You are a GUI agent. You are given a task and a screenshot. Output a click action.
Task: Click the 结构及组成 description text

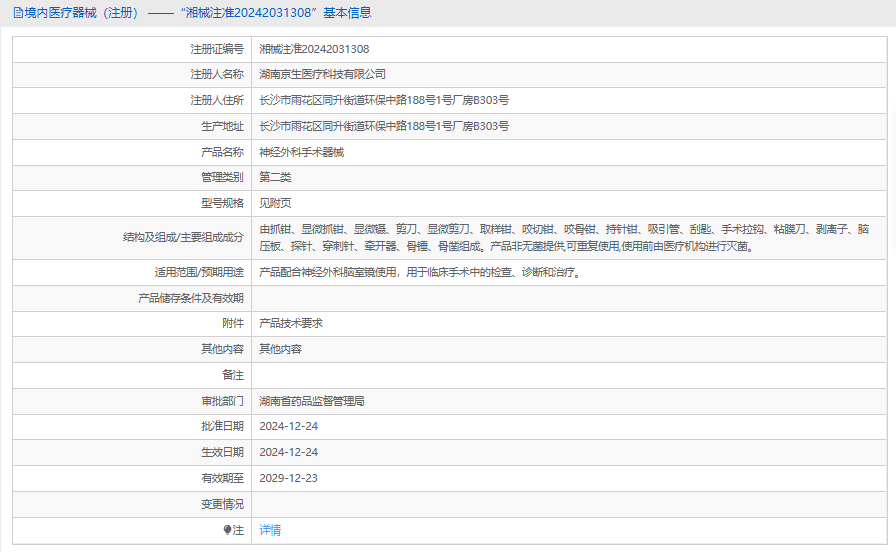click(x=564, y=238)
